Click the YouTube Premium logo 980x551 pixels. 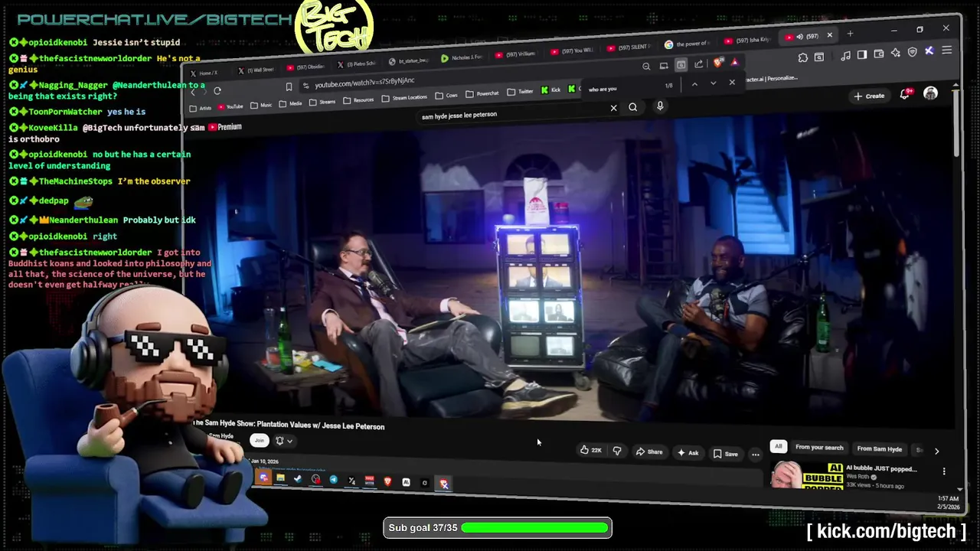click(225, 127)
